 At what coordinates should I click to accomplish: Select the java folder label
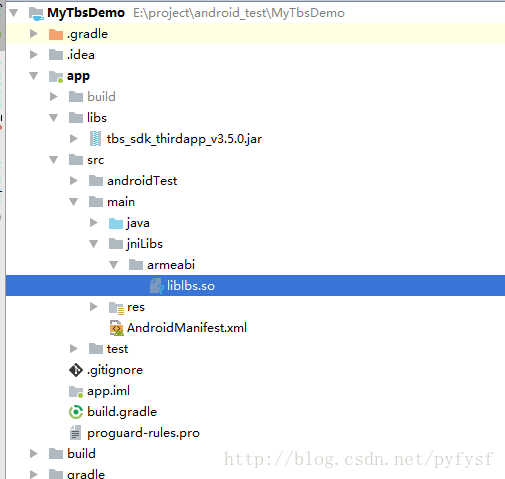pyautogui.click(x=138, y=223)
